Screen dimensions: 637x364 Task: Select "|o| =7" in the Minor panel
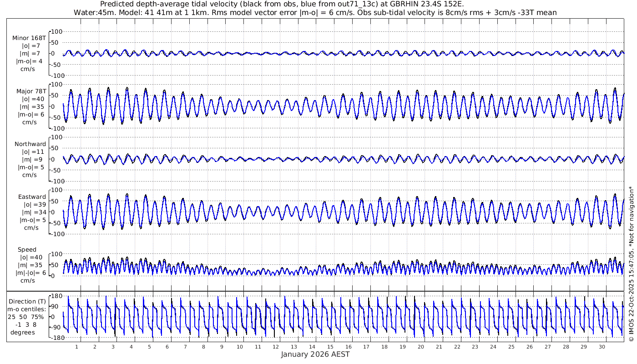pos(31,46)
